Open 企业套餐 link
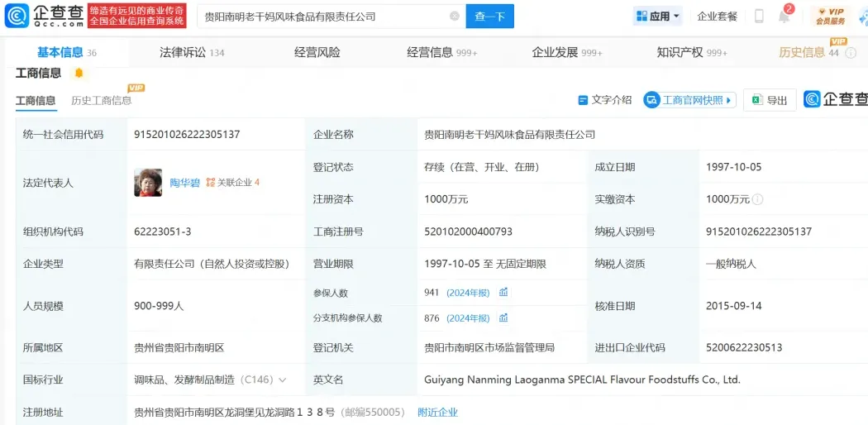868x425 pixels. (x=718, y=16)
